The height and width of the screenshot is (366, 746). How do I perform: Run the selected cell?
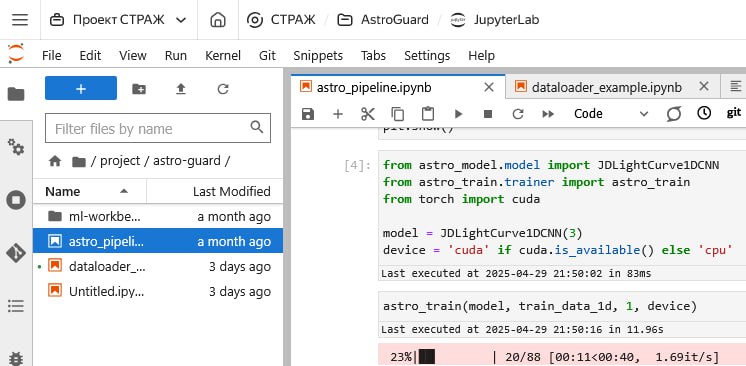[x=458, y=114]
